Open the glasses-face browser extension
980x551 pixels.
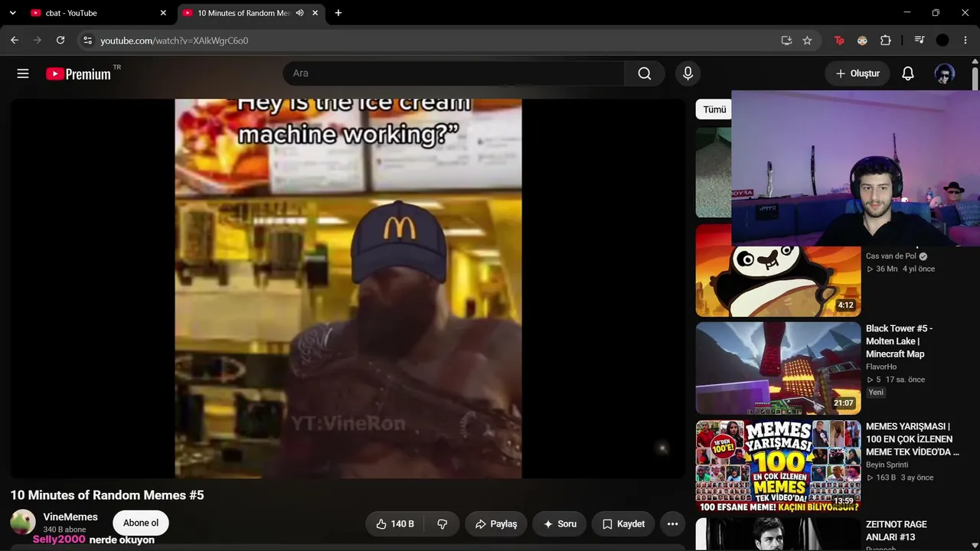pos(862,41)
